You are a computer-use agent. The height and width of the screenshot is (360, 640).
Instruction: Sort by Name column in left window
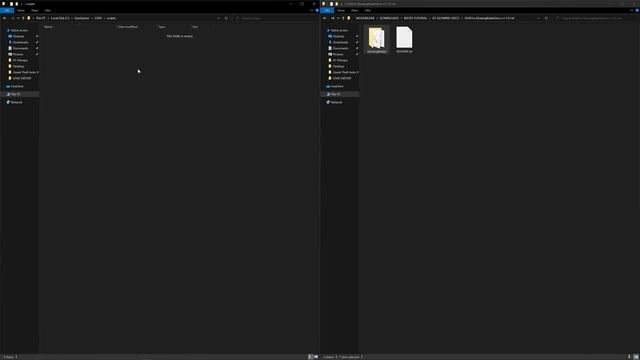pyautogui.click(x=49, y=27)
